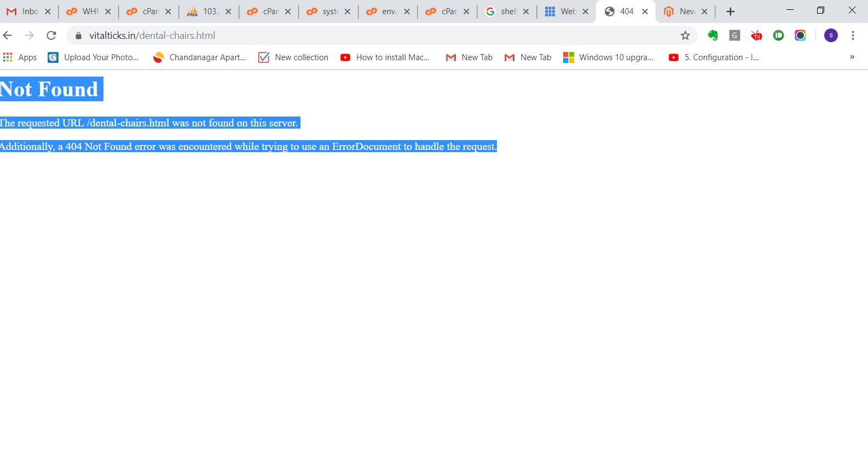Close the 404 tab
868x464 pixels.
(x=645, y=11)
